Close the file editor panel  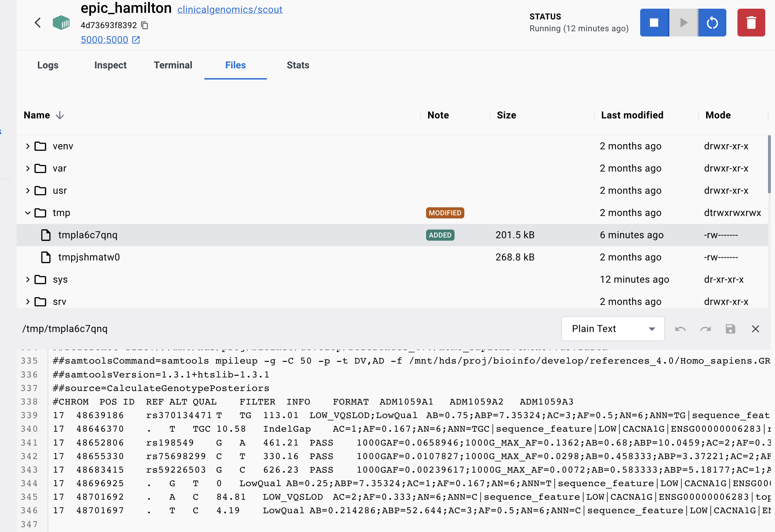[755, 329]
